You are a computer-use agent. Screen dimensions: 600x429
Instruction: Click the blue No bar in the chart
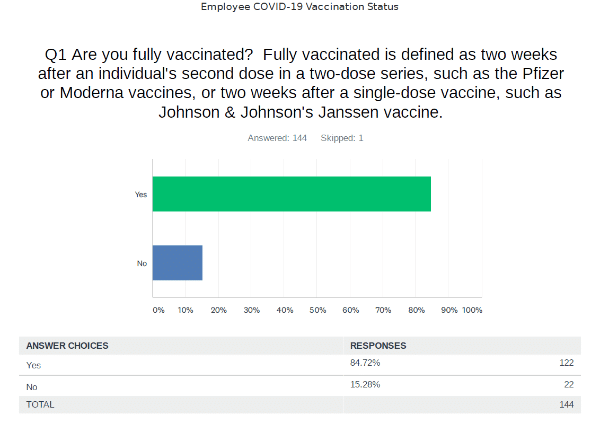pyautogui.click(x=177, y=262)
